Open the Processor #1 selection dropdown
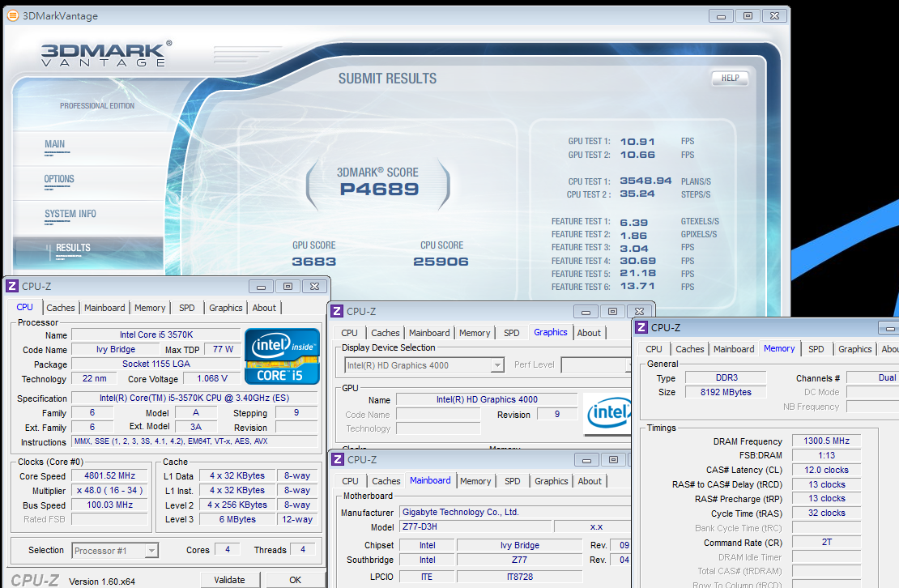Viewport: 899px width, 588px height. (151, 551)
